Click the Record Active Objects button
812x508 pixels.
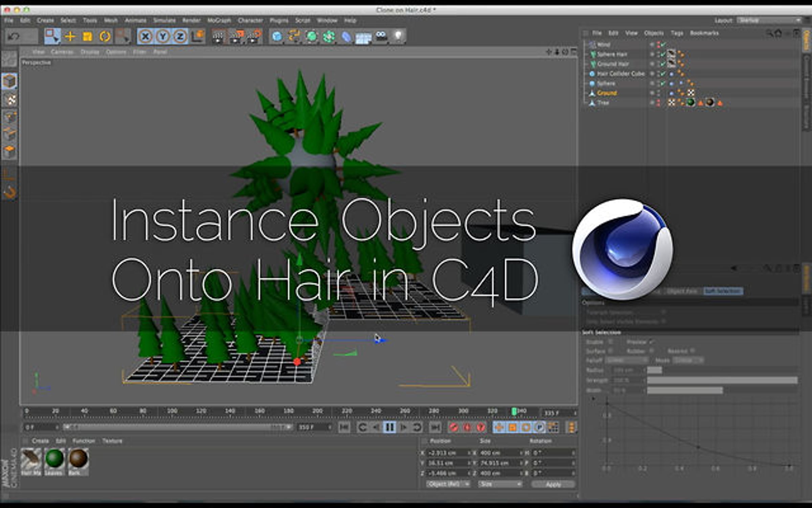pos(453,427)
